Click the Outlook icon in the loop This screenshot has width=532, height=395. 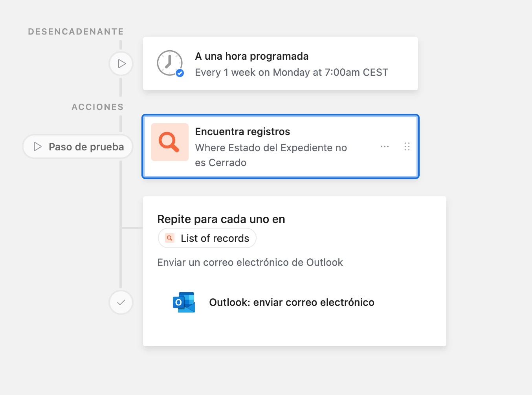click(184, 302)
